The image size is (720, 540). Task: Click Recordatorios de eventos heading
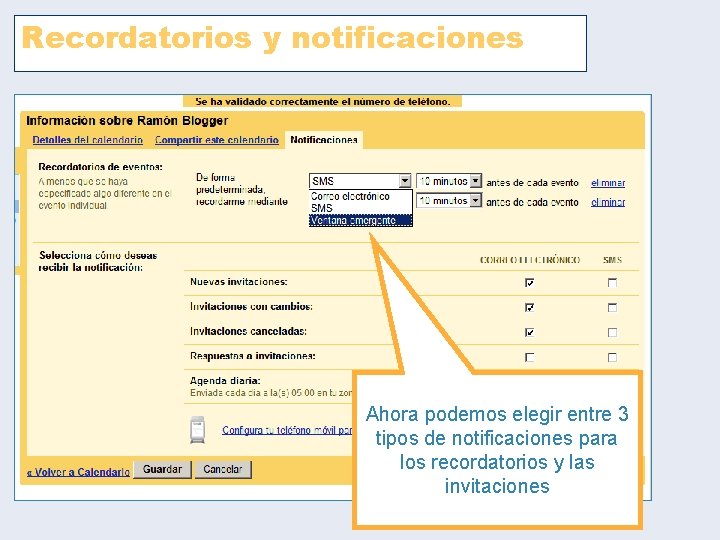101,167
